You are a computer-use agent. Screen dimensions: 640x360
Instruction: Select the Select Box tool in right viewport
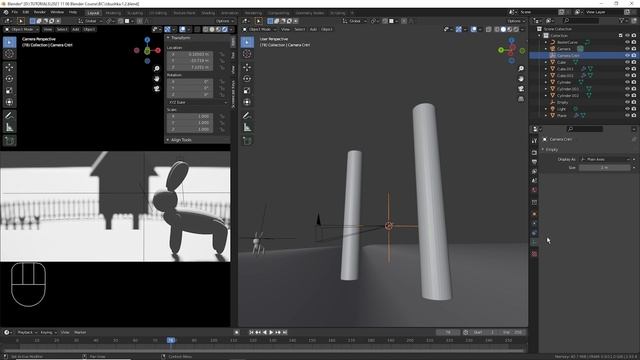click(x=247, y=42)
